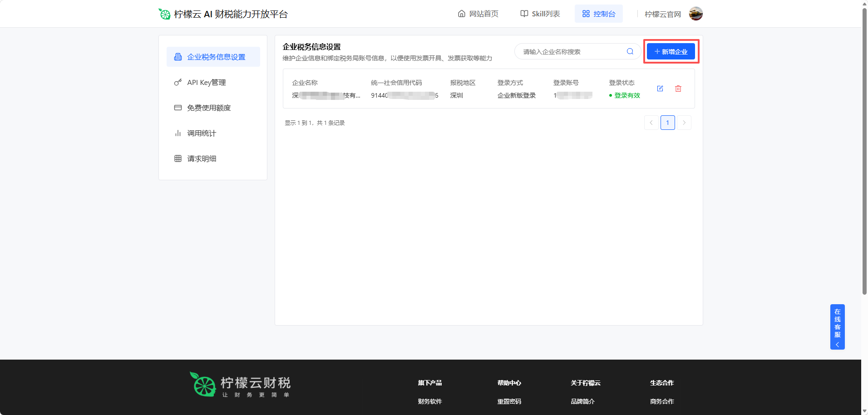
Task: Click the 新增企业 button
Action: tap(671, 51)
